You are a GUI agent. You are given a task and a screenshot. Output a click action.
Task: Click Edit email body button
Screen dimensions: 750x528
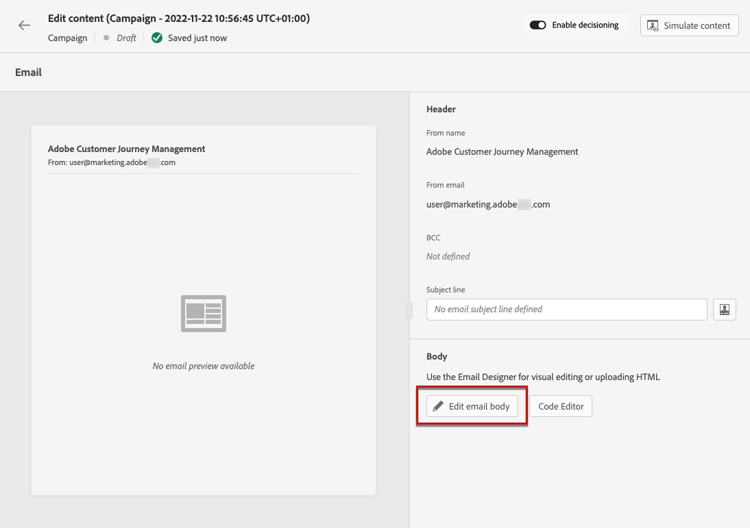[x=472, y=406]
